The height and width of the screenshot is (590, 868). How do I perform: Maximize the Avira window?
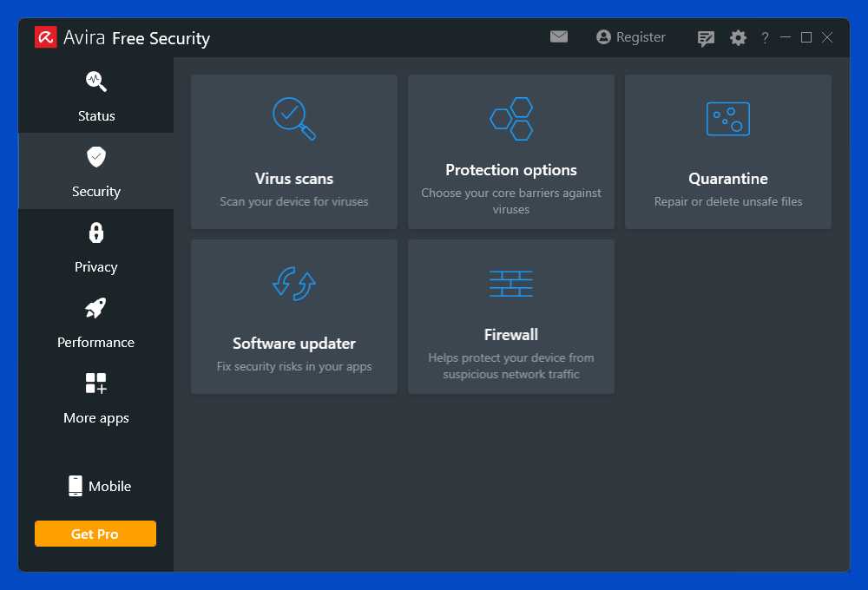point(806,37)
